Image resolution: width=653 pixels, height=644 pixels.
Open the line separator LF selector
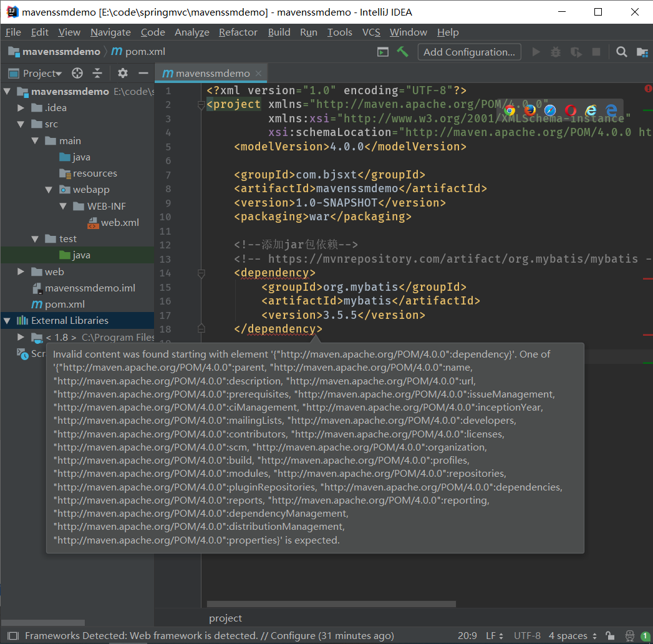click(x=495, y=636)
